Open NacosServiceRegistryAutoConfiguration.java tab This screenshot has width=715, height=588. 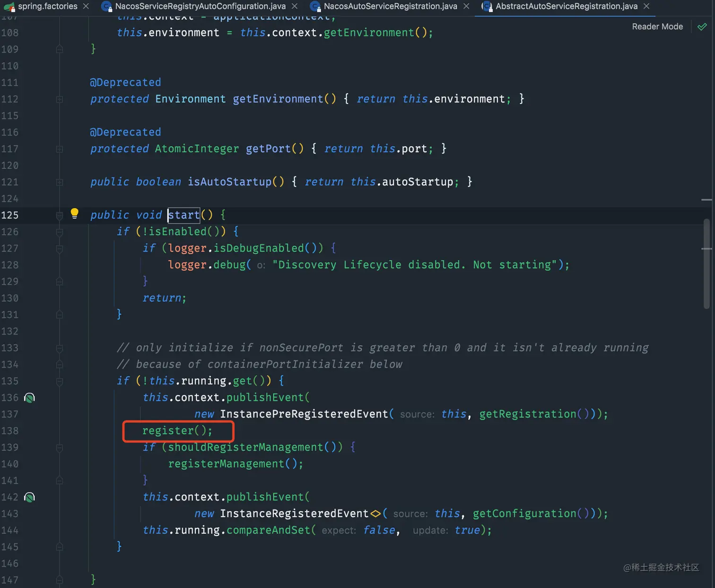(200, 6)
